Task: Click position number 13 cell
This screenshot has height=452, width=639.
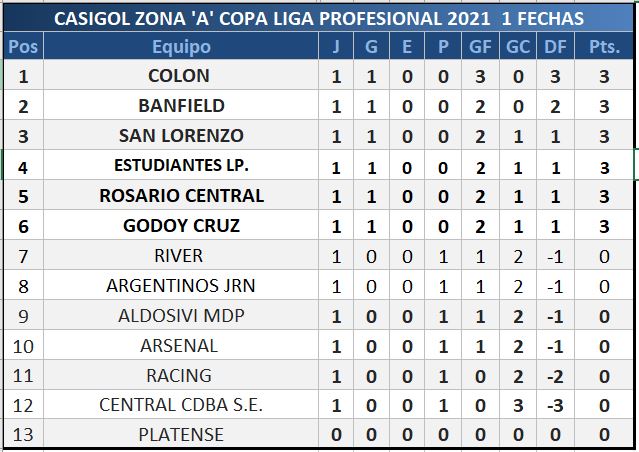Action: 23,435
